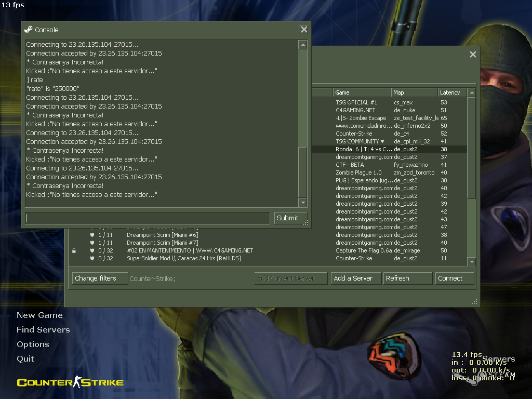
Task: Click the Counter-Strike logo at bottom left
Action: point(70,383)
